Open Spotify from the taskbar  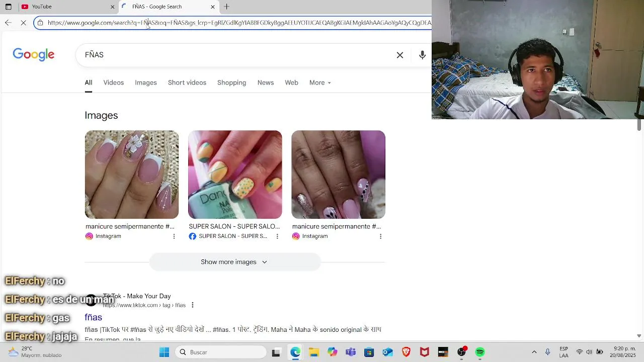click(480, 352)
